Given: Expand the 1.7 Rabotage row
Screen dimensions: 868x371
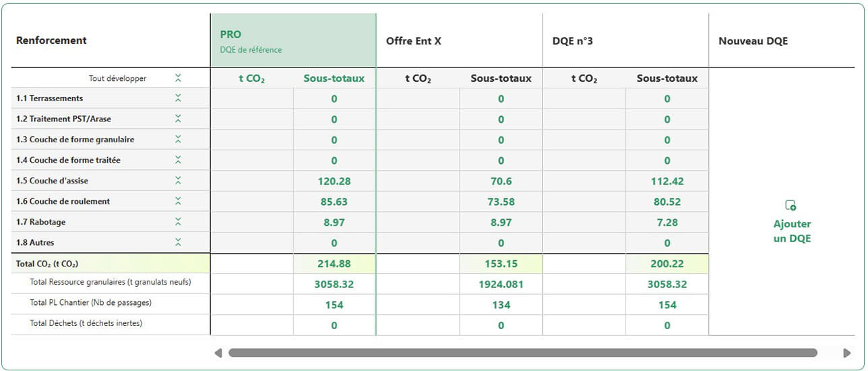Looking at the screenshot, I should (x=178, y=222).
